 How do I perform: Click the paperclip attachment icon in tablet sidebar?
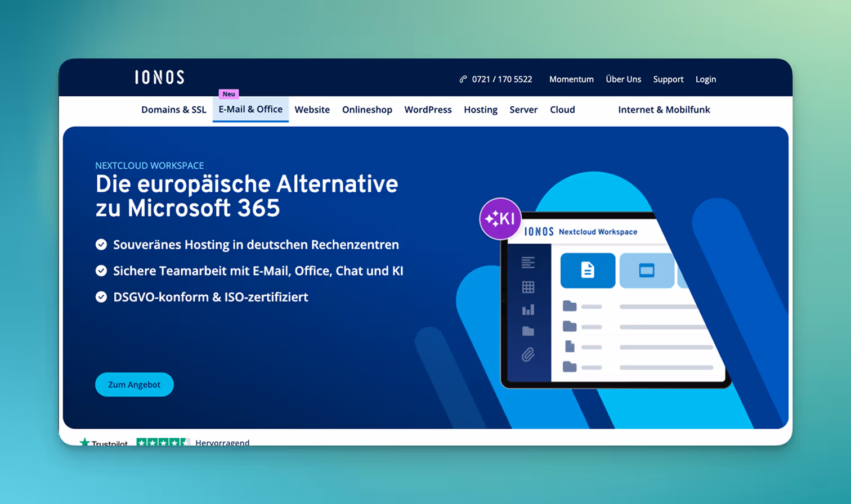pyautogui.click(x=528, y=354)
